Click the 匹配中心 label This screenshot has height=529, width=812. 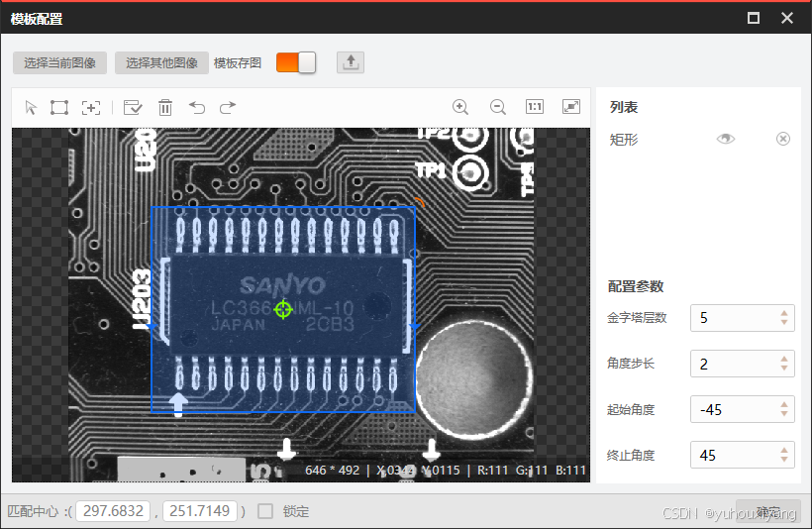point(33,511)
